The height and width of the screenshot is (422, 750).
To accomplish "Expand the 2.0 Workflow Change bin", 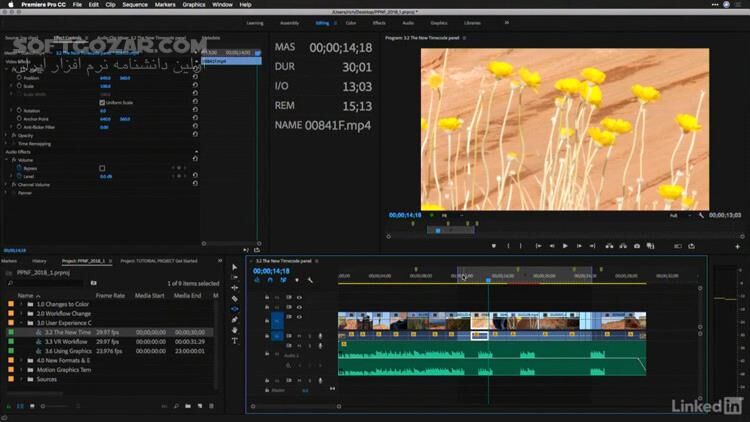I will pyautogui.click(x=21, y=314).
